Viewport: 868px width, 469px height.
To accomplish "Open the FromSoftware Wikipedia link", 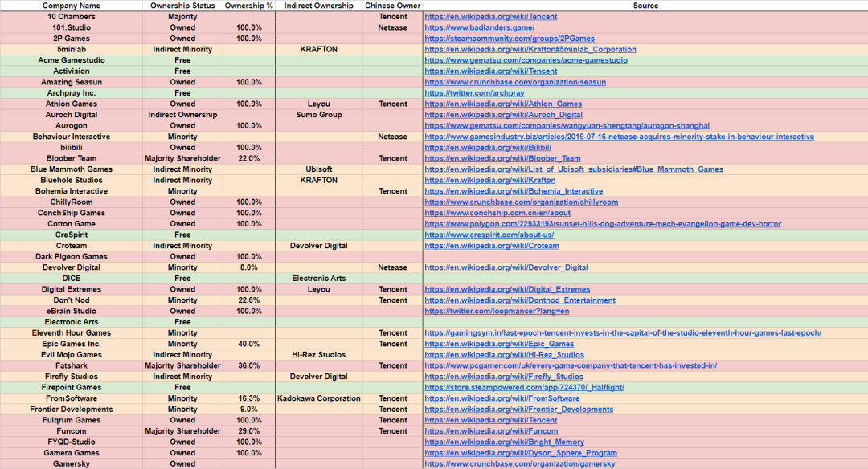I will pyautogui.click(x=502, y=399).
